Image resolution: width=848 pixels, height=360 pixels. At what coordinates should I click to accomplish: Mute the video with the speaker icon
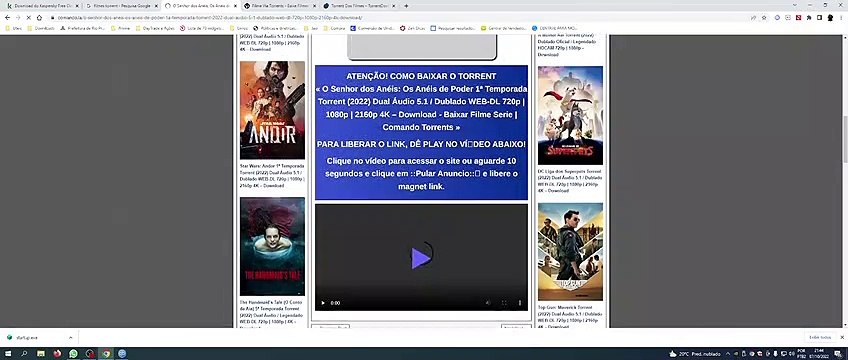(x=488, y=303)
